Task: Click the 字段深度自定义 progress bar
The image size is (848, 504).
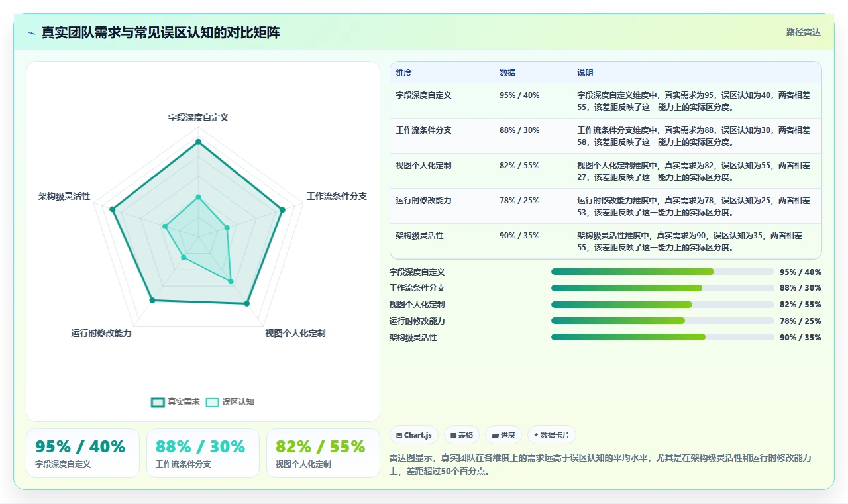Action: 662,272
